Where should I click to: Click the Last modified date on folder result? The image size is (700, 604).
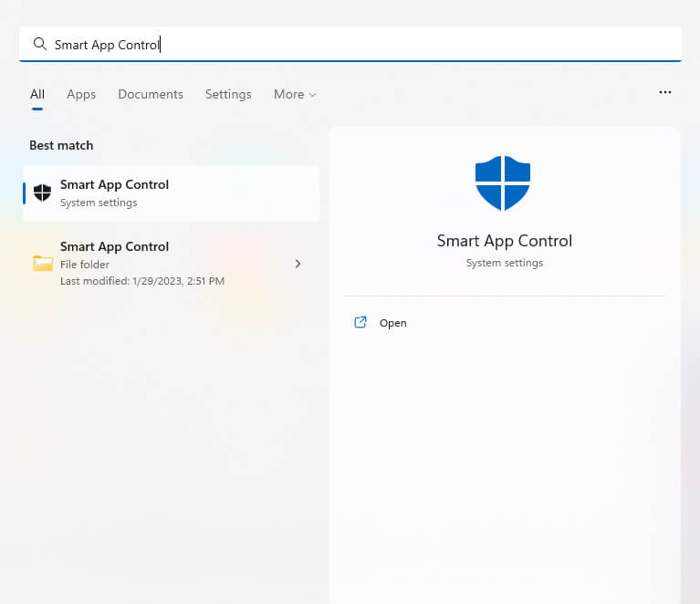coord(141,281)
